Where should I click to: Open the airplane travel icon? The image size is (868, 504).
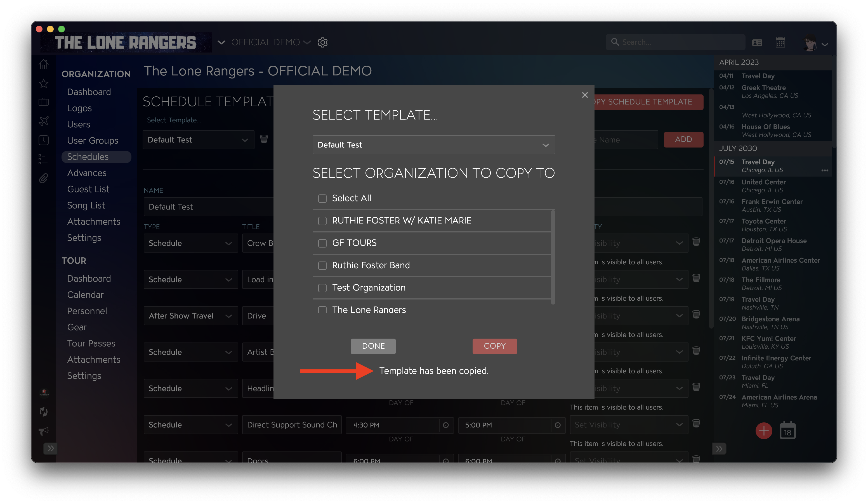[x=44, y=121]
